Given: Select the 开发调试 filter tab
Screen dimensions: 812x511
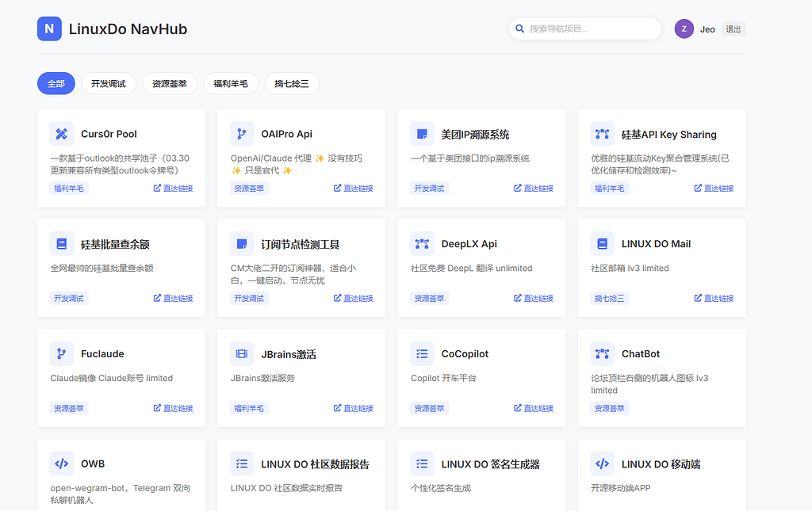Looking at the screenshot, I should [x=109, y=83].
